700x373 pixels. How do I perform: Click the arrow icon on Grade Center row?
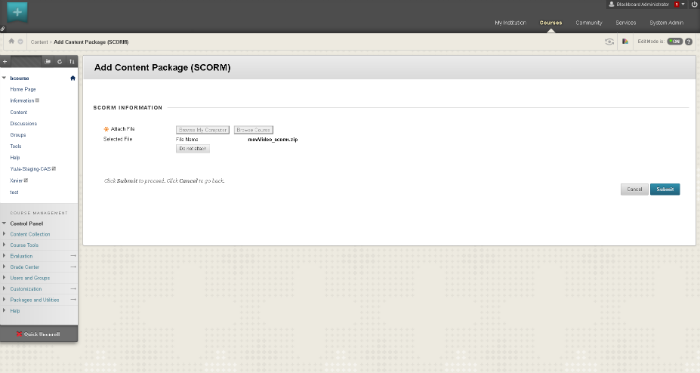tap(73, 267)
